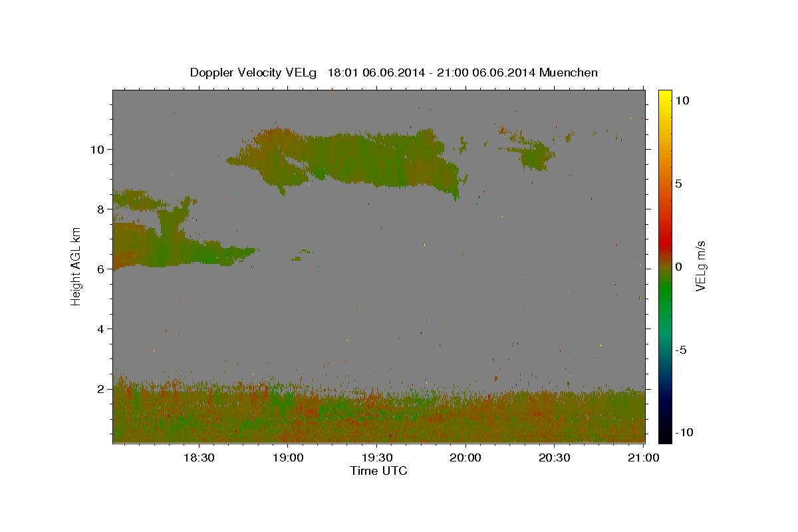Screen dimensions: 798x532
Task: Click the 21:00 time tick label
Action: point(644,458)
